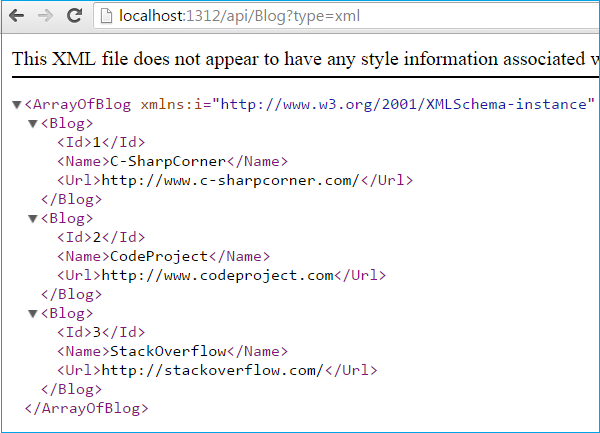
Task: Go forward with the browser forward arrow
Action: [46, 16]
